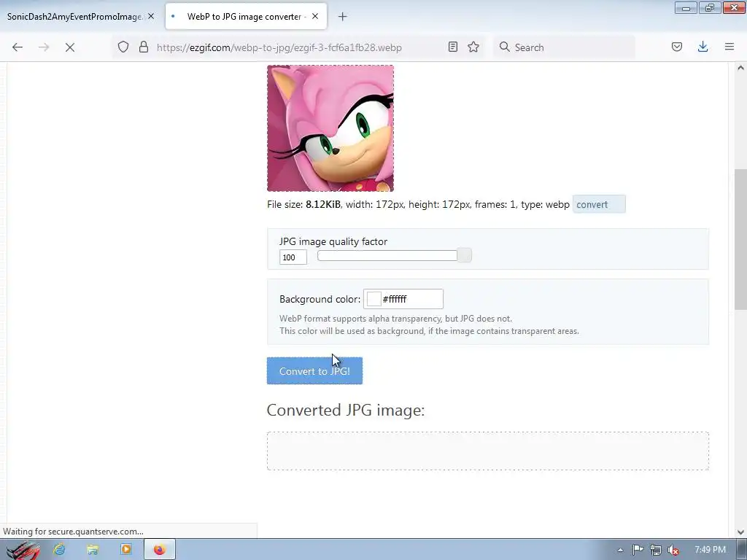Viewport: 747px width, 560px height.
Task: Click the Firefox taskbar icon
Action: coord(160,550)
